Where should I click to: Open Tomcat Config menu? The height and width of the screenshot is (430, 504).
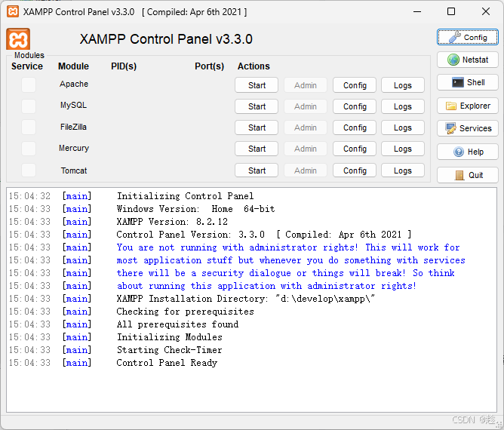pos(355,170)
